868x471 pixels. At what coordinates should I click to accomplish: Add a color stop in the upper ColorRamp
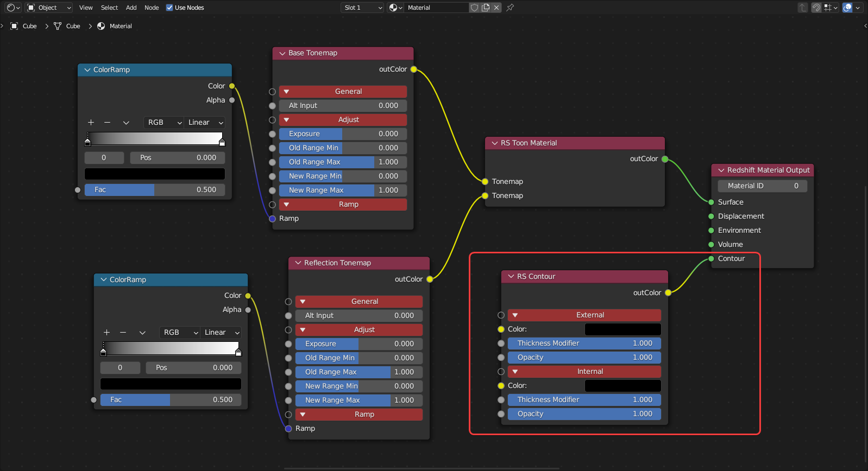point(91,123)
